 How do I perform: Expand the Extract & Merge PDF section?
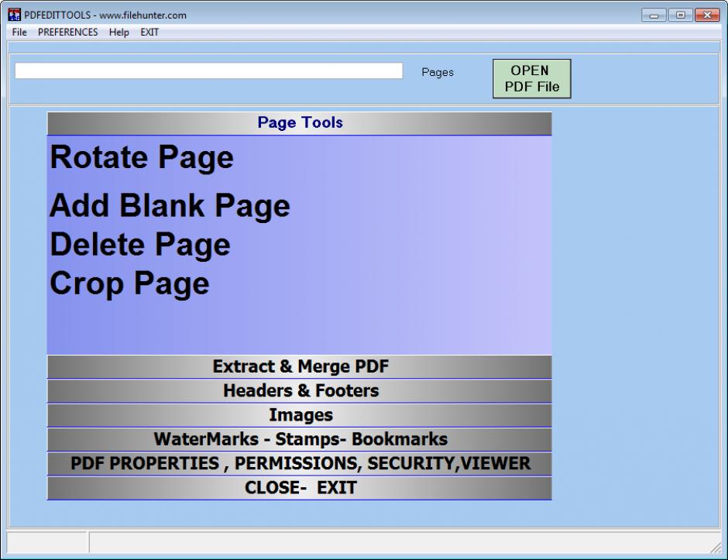tap(300, 367)
